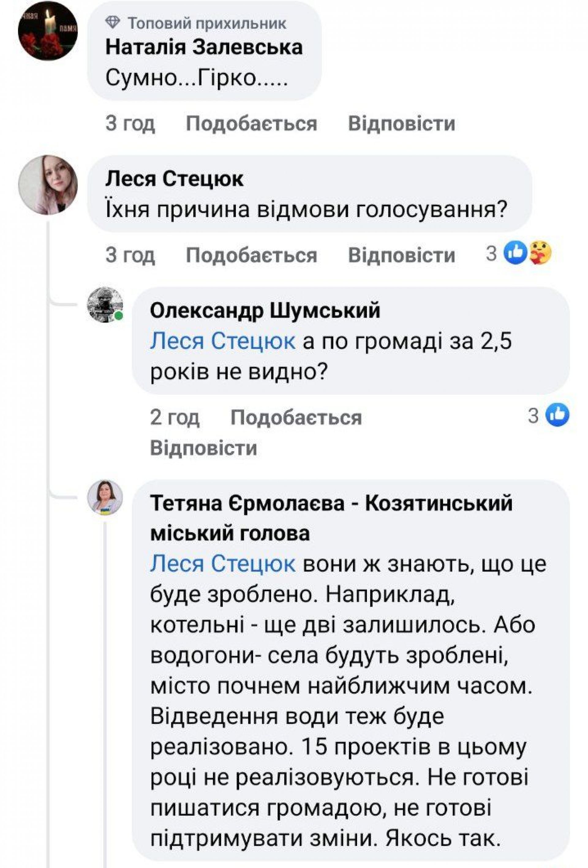Like Олександр Шумський's reply

(x=296, y=417)
